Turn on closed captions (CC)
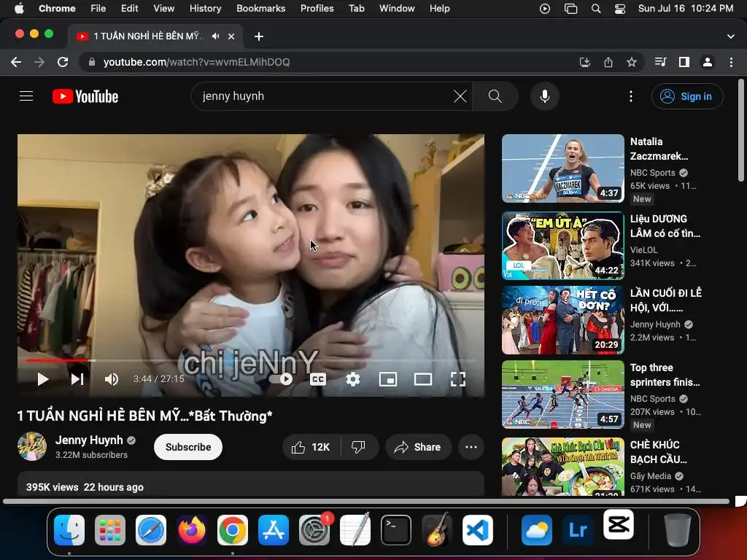747x560 pixels. point(318,379)
